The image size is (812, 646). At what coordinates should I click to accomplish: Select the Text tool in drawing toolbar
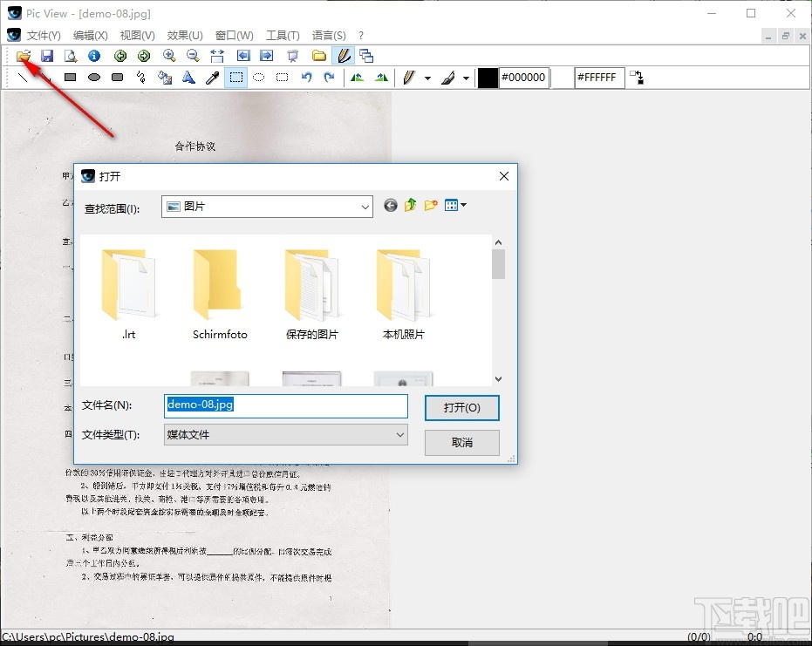[x=188, y=77]
